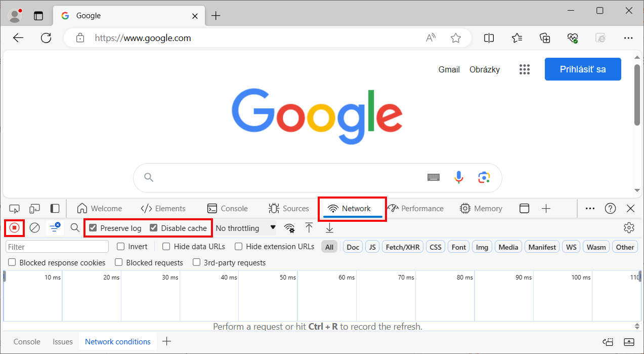The image size is (644, 354).
Task: Uncheck Disable cache checkbox
Action: [153, 228]
